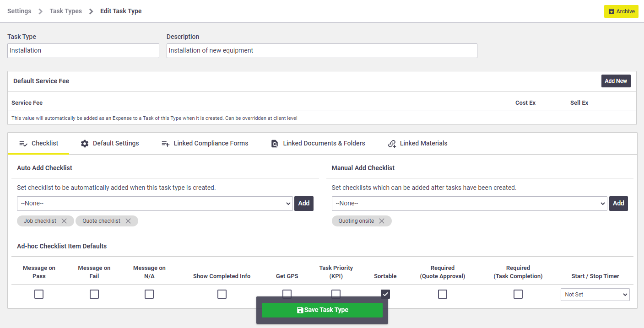
Task: Focus the Task Type input field
Action: [83, 51]
